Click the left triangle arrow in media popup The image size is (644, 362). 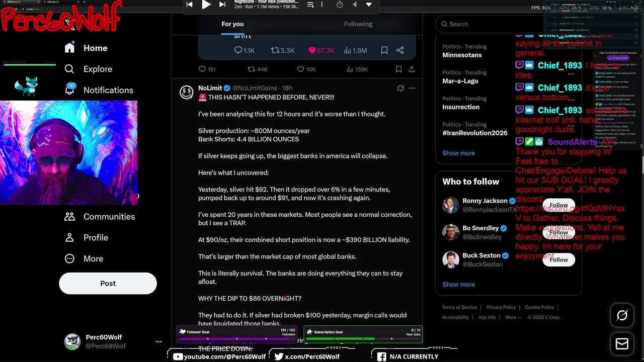pos(355,5)
